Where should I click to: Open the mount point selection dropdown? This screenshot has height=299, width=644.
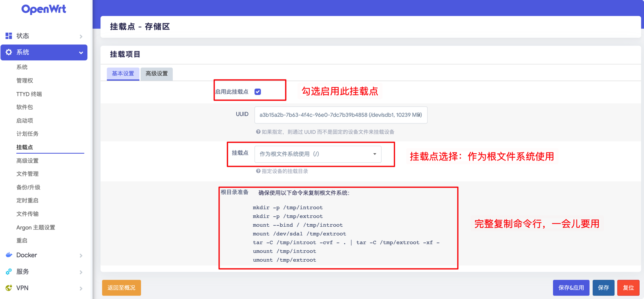click(318, 154)
